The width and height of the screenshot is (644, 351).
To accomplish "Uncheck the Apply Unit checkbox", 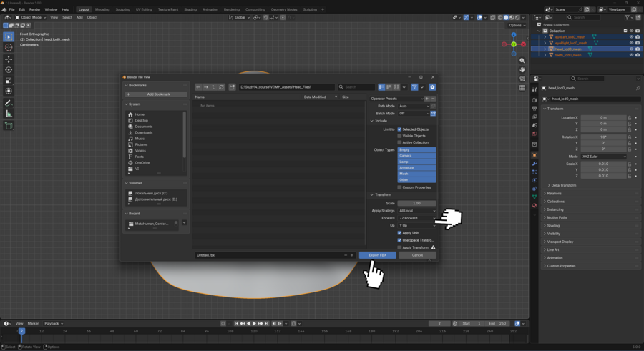I will [400, 233].
